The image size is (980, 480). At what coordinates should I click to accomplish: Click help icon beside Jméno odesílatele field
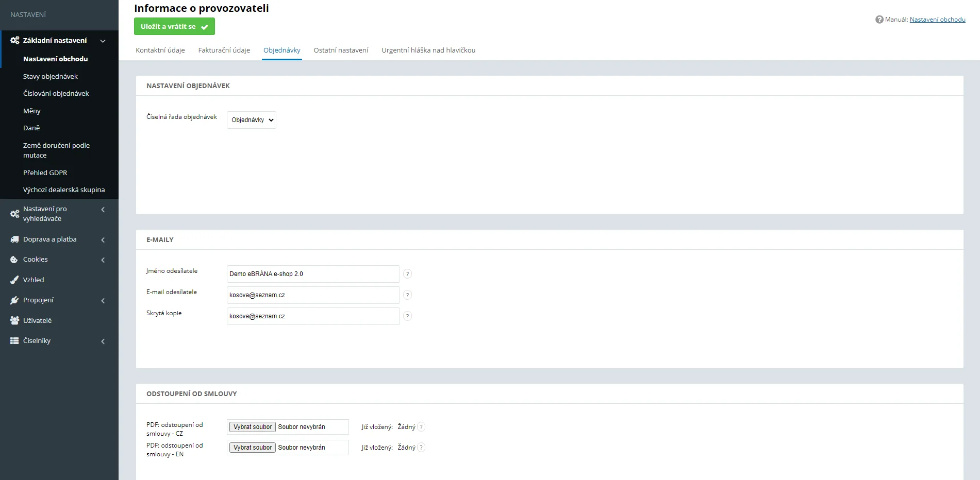(407, 274)
